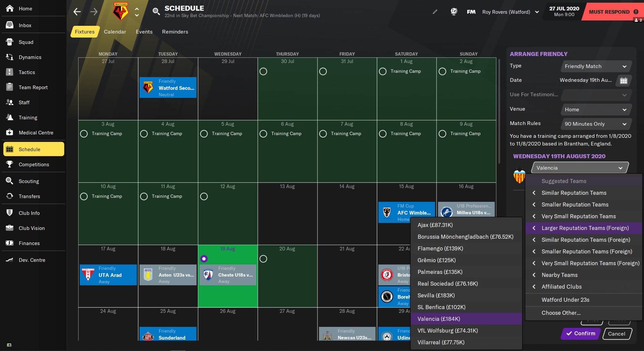
Task: Go back with the left arrow
Action: point(77,12)
